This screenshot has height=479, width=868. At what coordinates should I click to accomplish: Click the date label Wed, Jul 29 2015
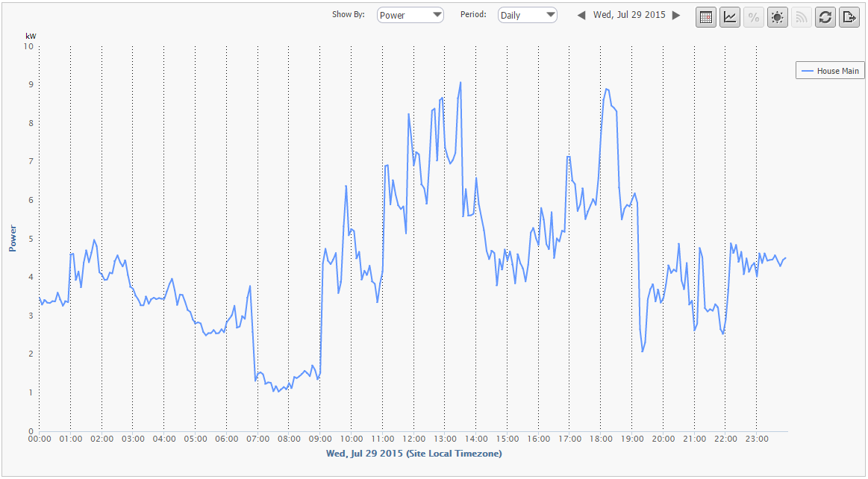(x=629, y=15)
